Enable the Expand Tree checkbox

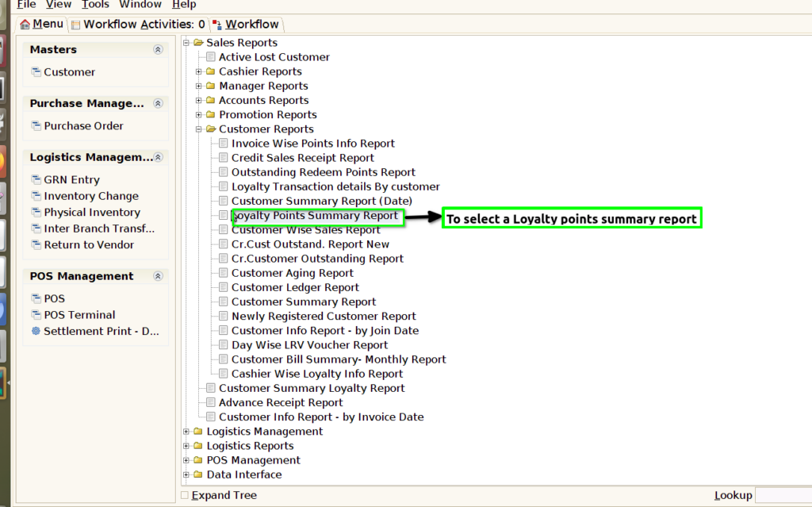(x=185, y=495)
